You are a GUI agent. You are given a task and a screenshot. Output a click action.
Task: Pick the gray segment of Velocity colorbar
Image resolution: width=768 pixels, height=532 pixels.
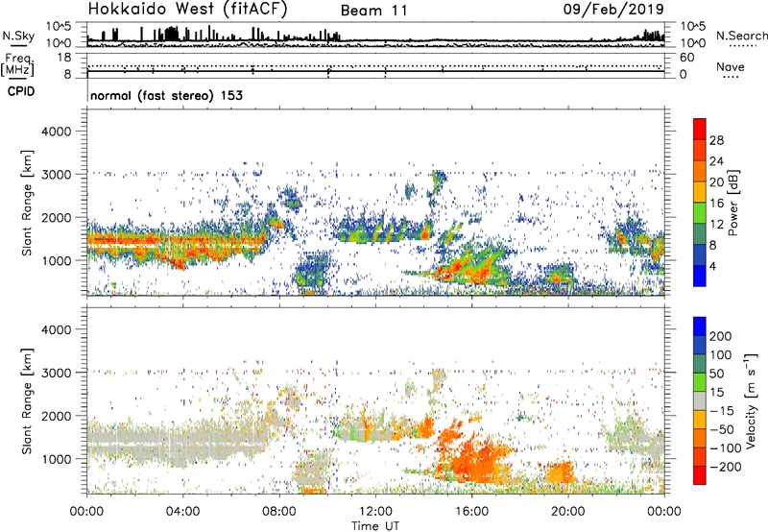[700, 400]
